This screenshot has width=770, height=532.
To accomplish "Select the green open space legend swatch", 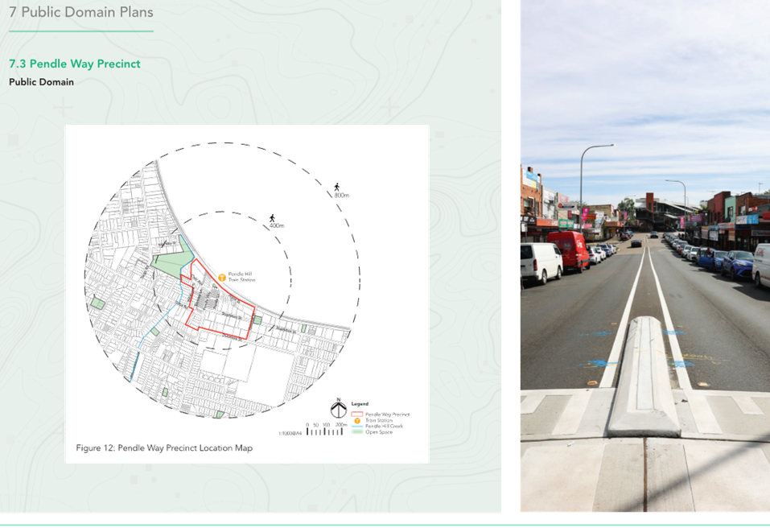I will 356,432.
